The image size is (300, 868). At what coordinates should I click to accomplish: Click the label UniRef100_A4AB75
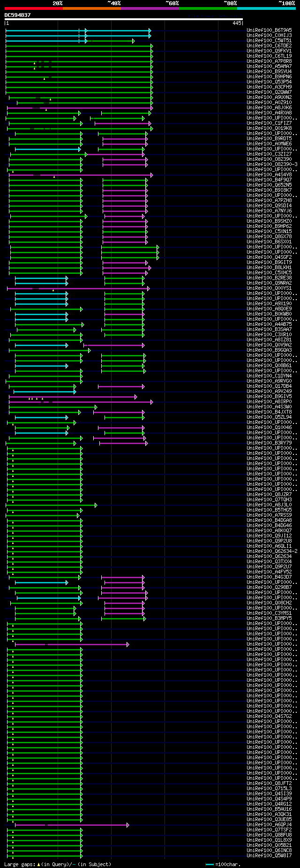[x=269, y=324]
